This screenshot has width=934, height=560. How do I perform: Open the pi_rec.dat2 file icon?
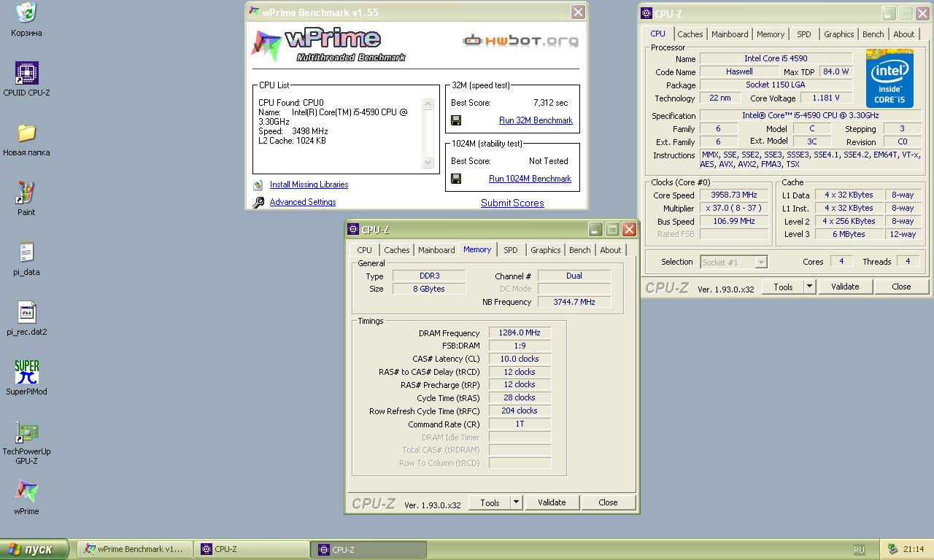coord(26,312)
